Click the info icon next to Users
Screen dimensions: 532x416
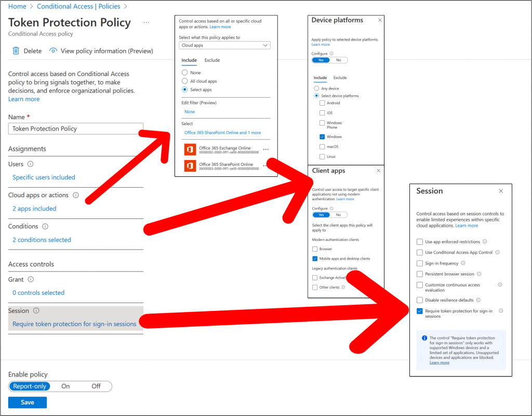[30, 164]
